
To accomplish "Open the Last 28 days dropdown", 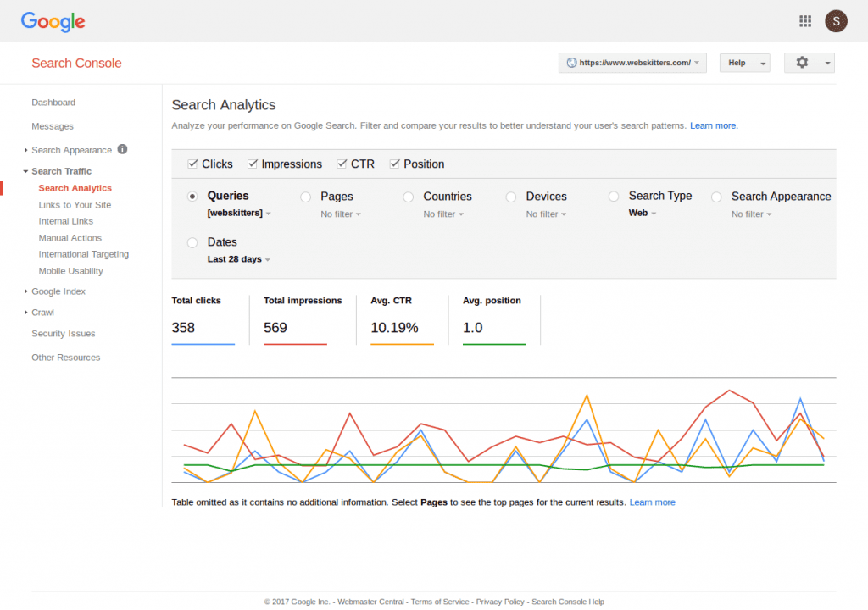I will [239, 259].
